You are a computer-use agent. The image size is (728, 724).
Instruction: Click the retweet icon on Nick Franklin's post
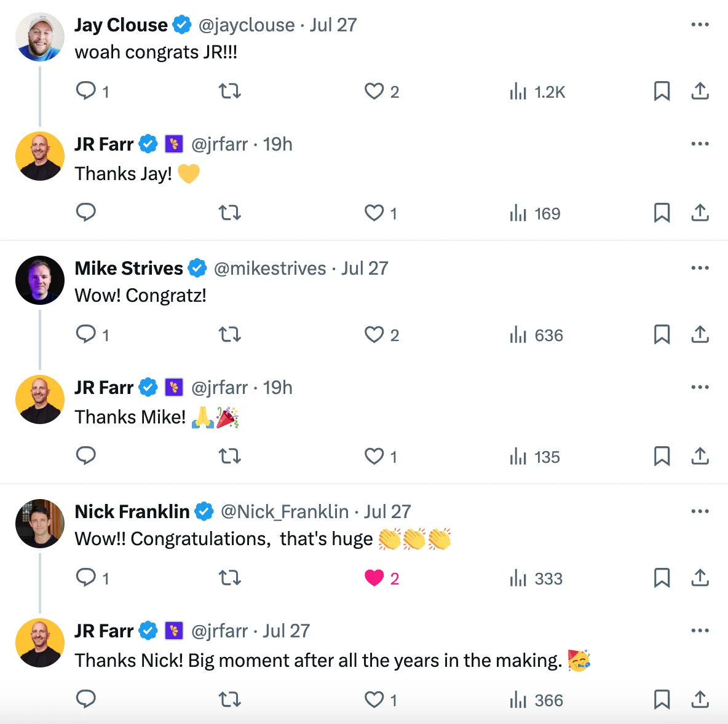229,578
